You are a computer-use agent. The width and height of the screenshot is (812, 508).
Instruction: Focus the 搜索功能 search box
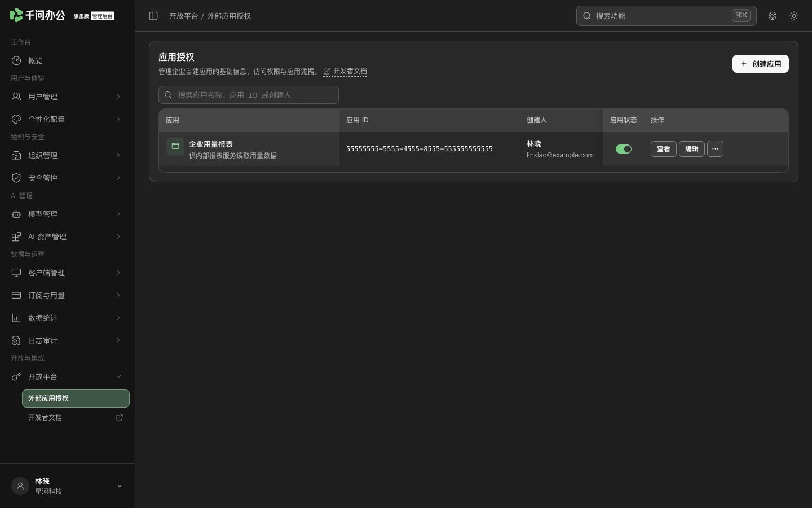[667, 16]
